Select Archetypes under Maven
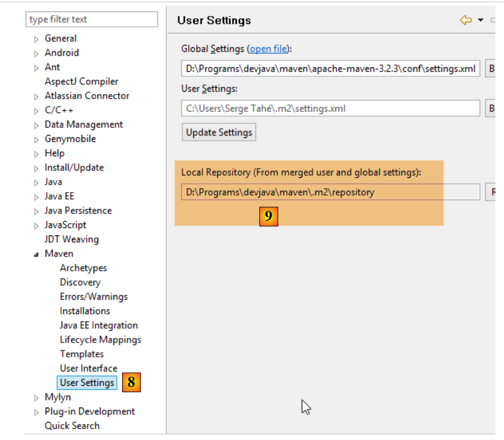 coord(83,268)
